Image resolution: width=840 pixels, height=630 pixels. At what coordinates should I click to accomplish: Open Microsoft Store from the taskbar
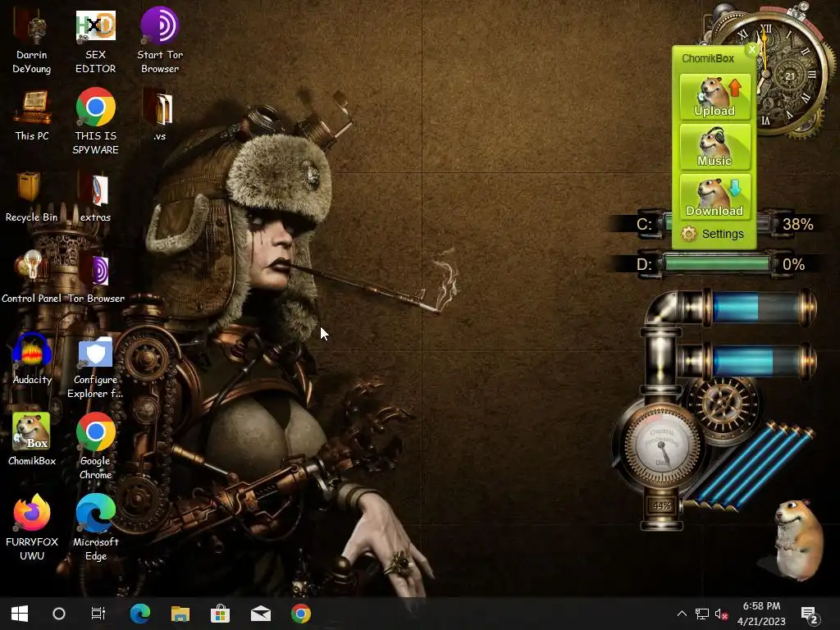pos(220,614)
